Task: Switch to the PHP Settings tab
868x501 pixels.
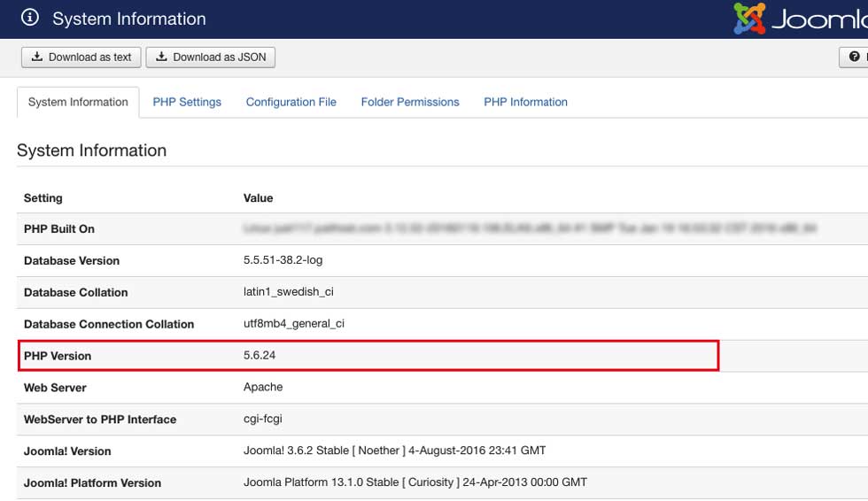Action: tap(187, 103)
